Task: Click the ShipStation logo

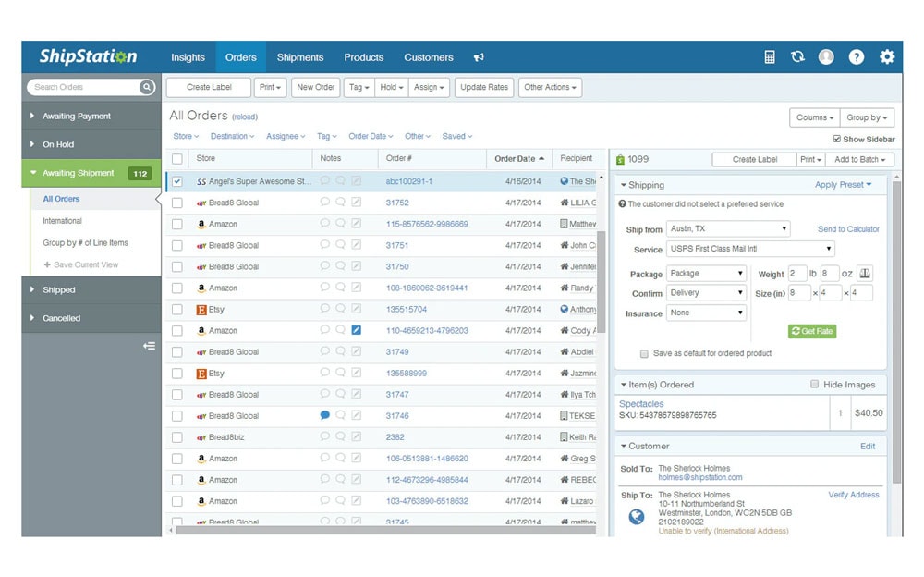Action: tap(89, 56)
